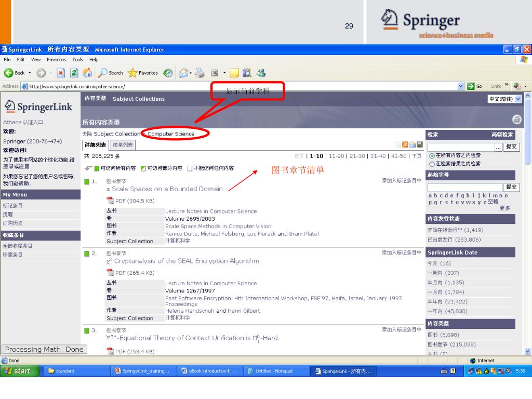Open the Research books icon
The image size is (532, 399).
click(x=247, y=73)
